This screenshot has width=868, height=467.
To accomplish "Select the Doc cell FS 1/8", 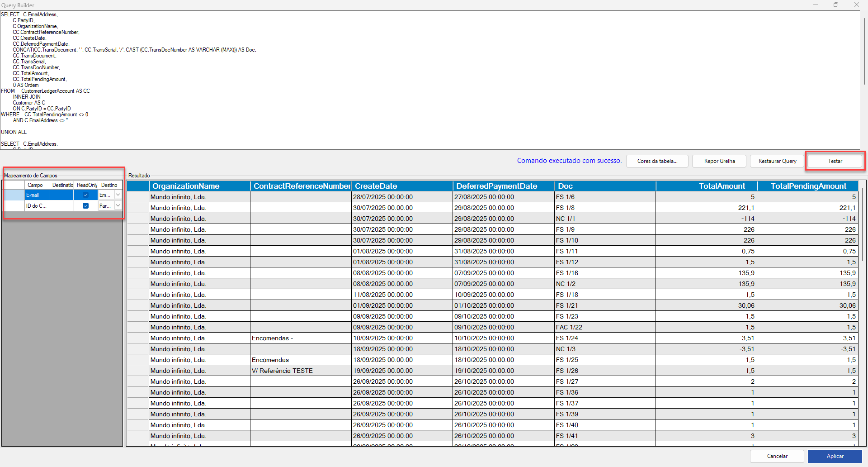I will coord(605,208).
